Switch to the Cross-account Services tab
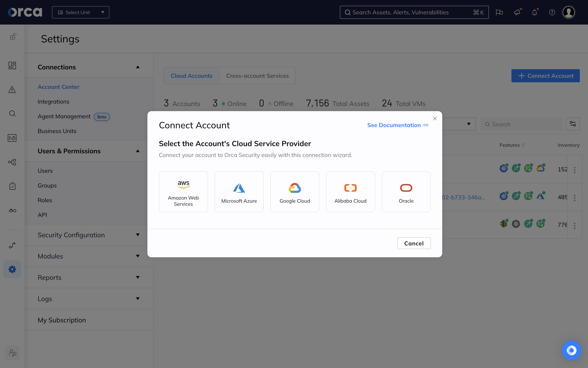588x368 pixels. pyautogui.click(x=257, y=76)
